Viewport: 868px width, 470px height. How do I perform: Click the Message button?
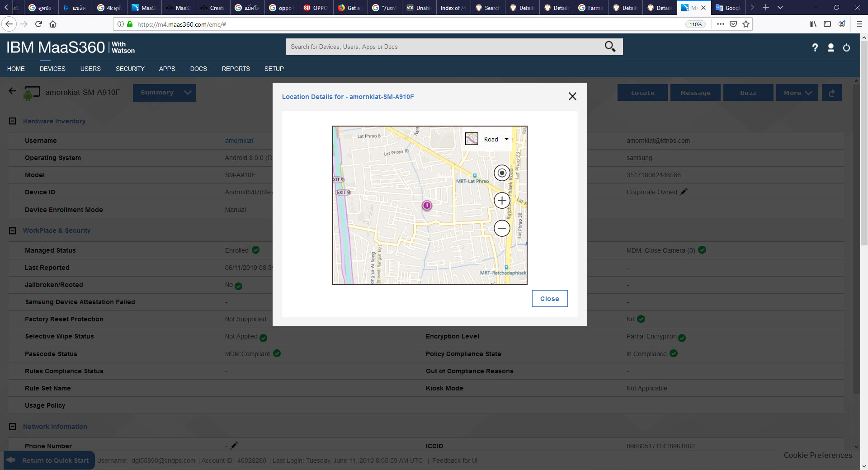pos(695,93)
